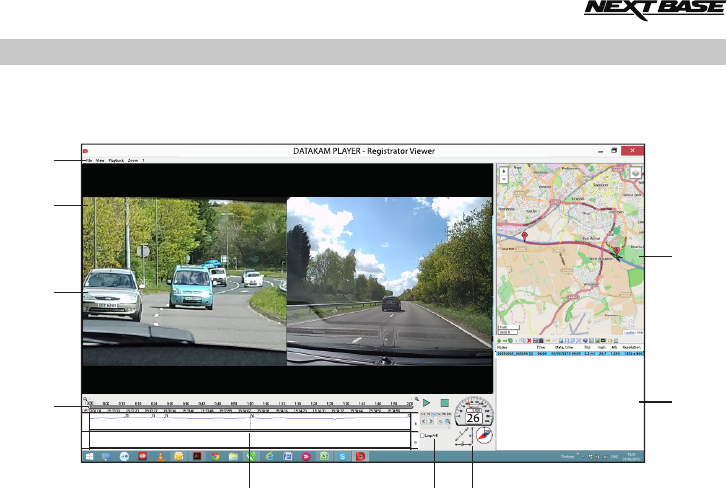Open Google Chrome from the taskbar
The width and height of the screenshot is (727, 488).
coord(215,456)
